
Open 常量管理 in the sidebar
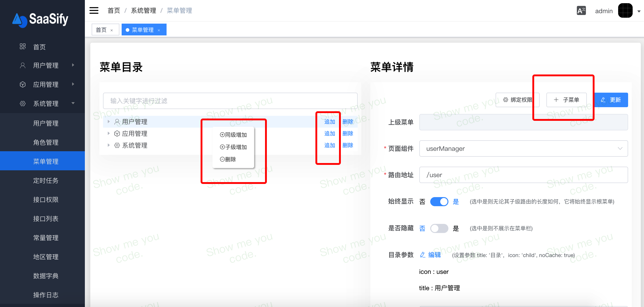click(42, 238)
